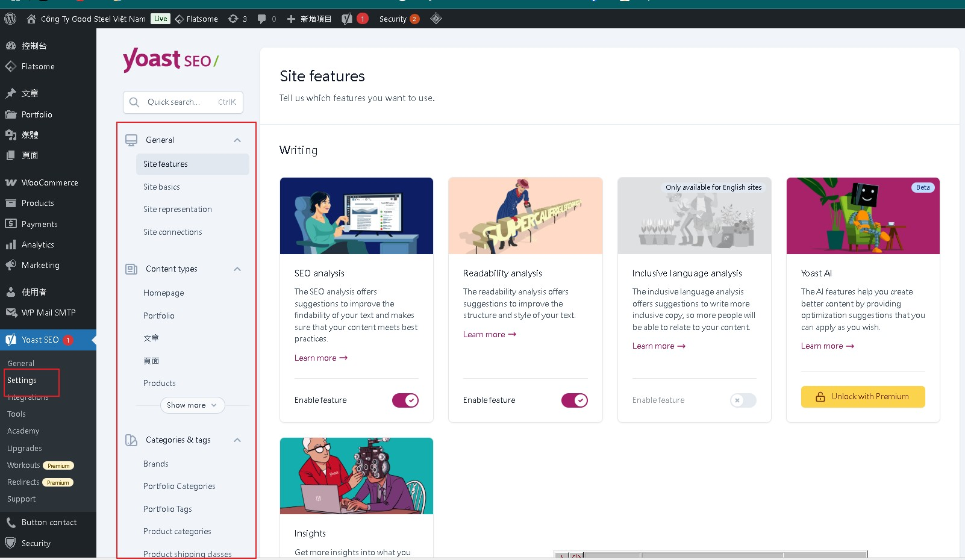The width and height of the screenshot is (965, 560).
Task: Open Analytics via its bar chart icon
Action: 11,244
